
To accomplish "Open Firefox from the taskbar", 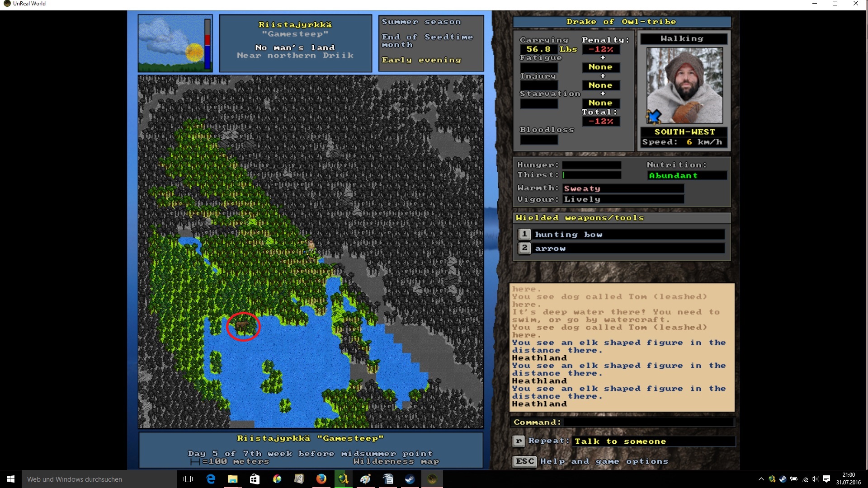I will 321,479.
